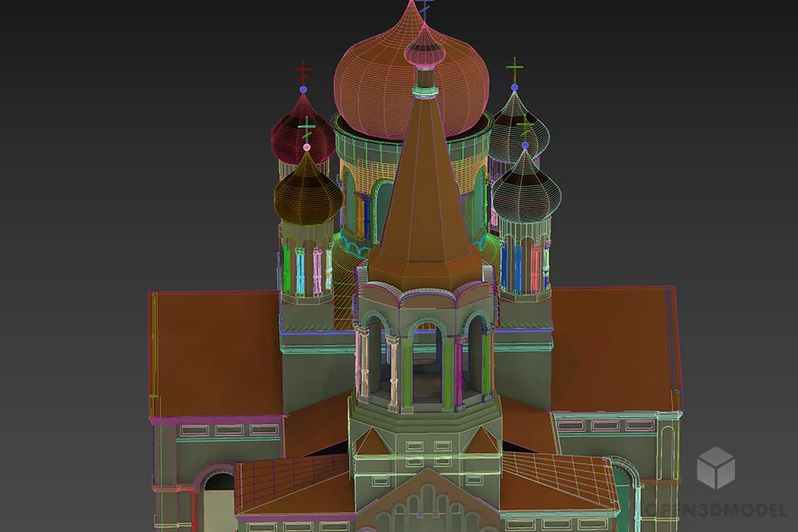Select the cross atop the right rear dome
This screenshot has height=532, width=798.
coord(515,68)
